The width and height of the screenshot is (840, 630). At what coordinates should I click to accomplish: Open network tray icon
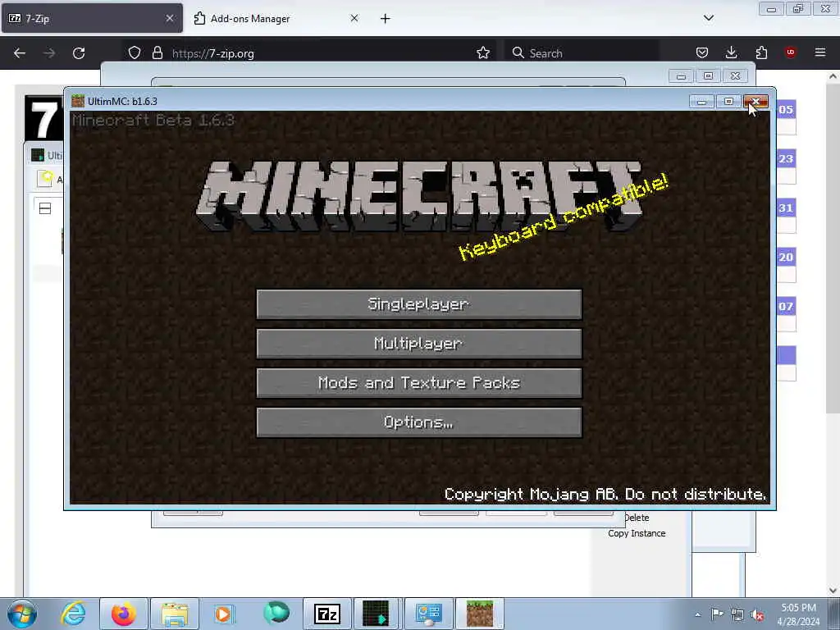pos(737,614)
